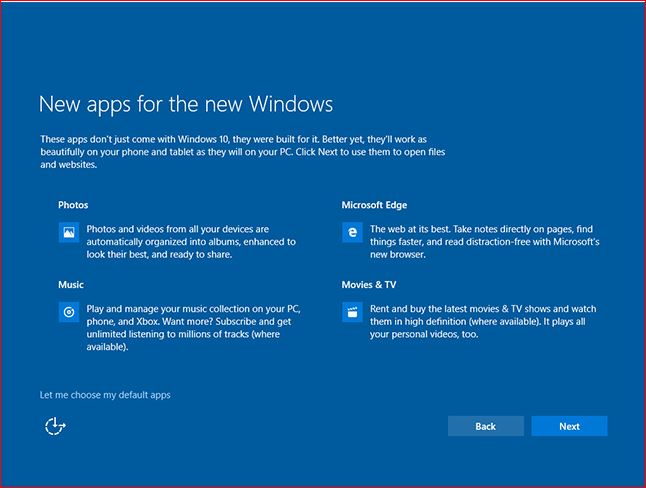Go back with the Back button
This screenshot has width=646, height=488.
click(x=486, y=426)
